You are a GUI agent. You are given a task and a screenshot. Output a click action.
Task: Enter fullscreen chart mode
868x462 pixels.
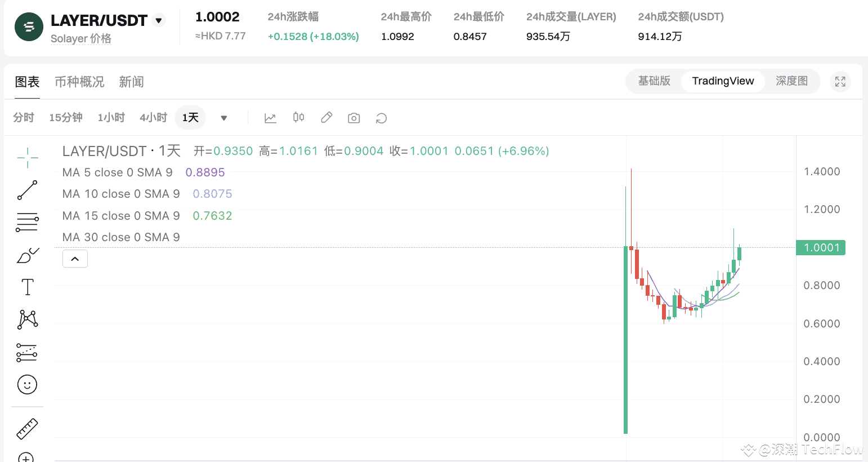tap(840, 81)
